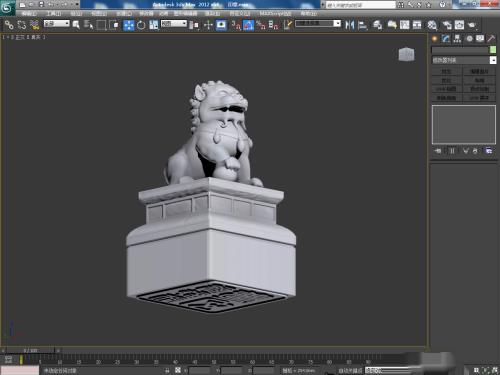This screenshot has height=375, width=500.
Task: Click the Use Pivot Point Center icon
Action: point(194,25)
